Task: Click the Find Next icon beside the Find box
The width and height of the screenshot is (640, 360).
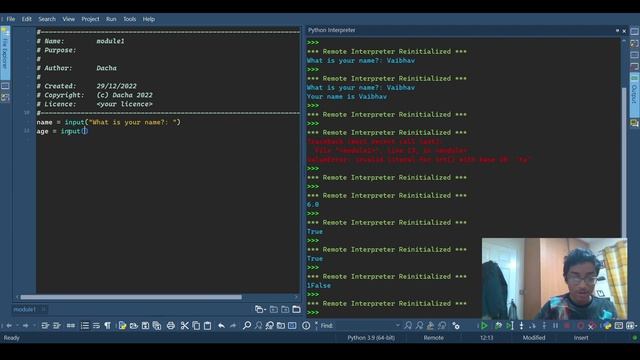Action: click(x=408, y=326)
